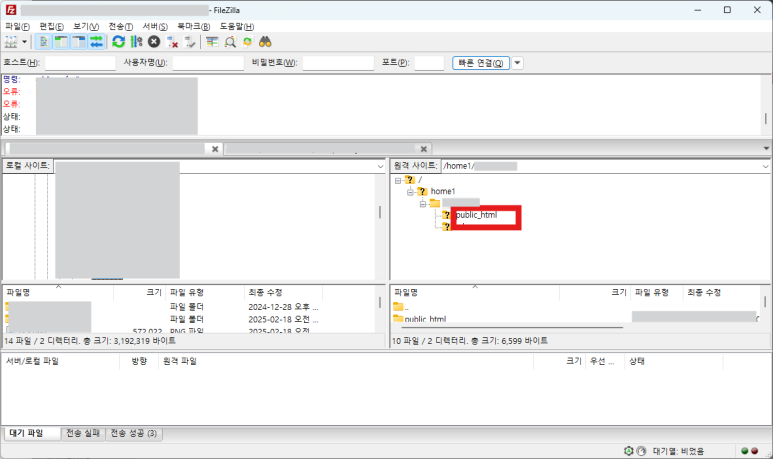The image size is (773, 459).
Task: Open the 도움말(H) menu
Action: point(237,26)
